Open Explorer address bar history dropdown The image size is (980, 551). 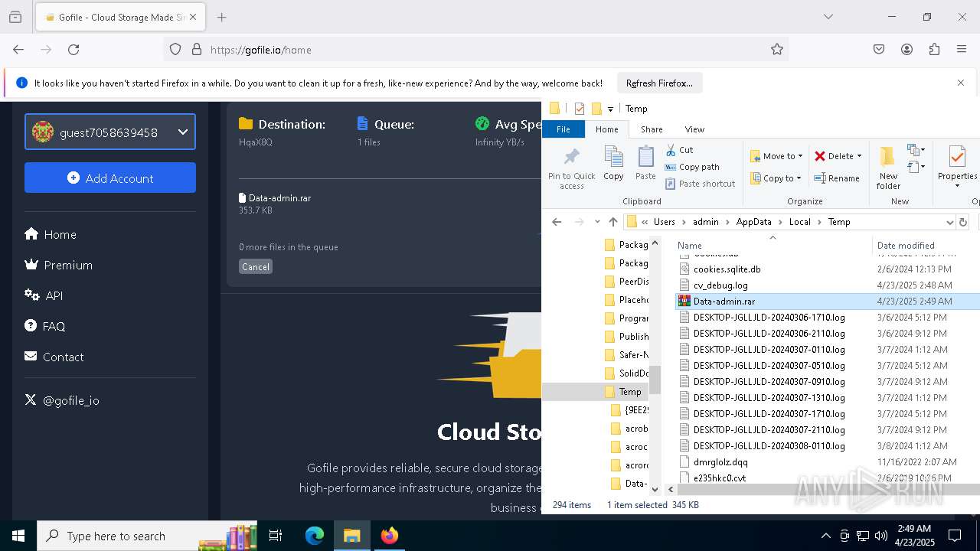pyautogui.click(x=950, y=222)
